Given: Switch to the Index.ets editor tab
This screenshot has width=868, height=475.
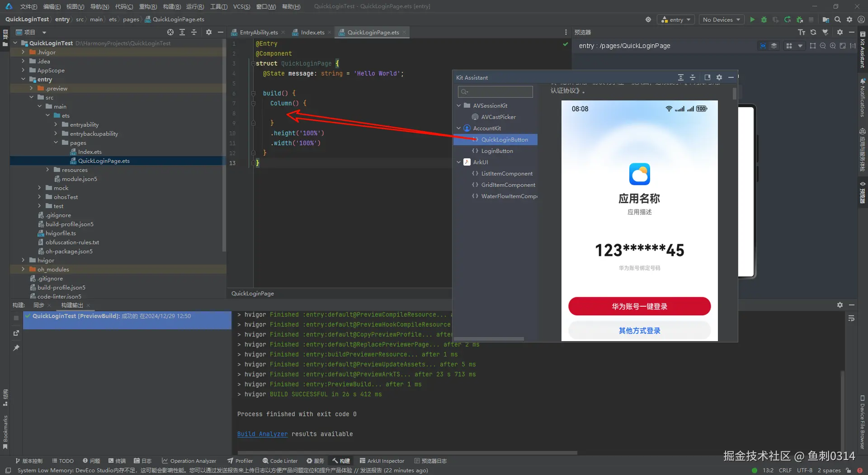Looking at the screenshot, I should (312, 33).
